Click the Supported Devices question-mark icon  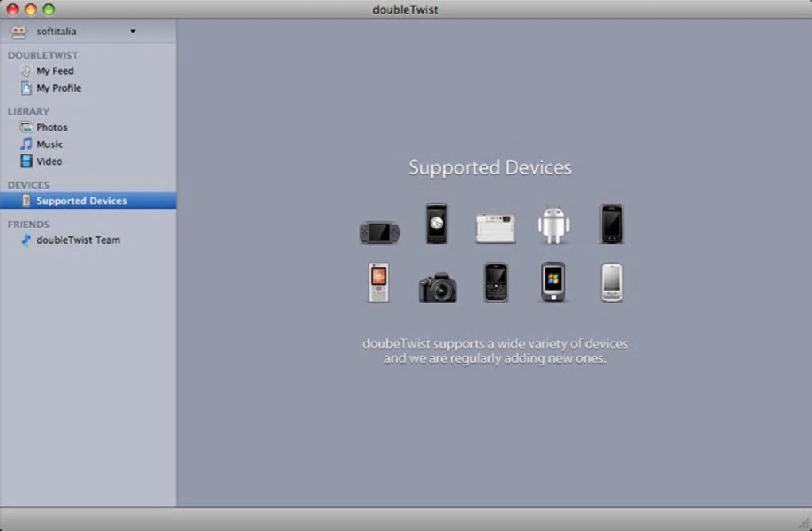click(26, 201)
